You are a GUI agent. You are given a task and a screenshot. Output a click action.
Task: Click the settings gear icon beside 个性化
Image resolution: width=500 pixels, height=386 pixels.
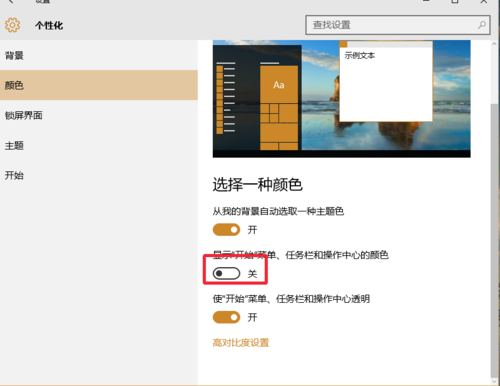click(12, 25)
